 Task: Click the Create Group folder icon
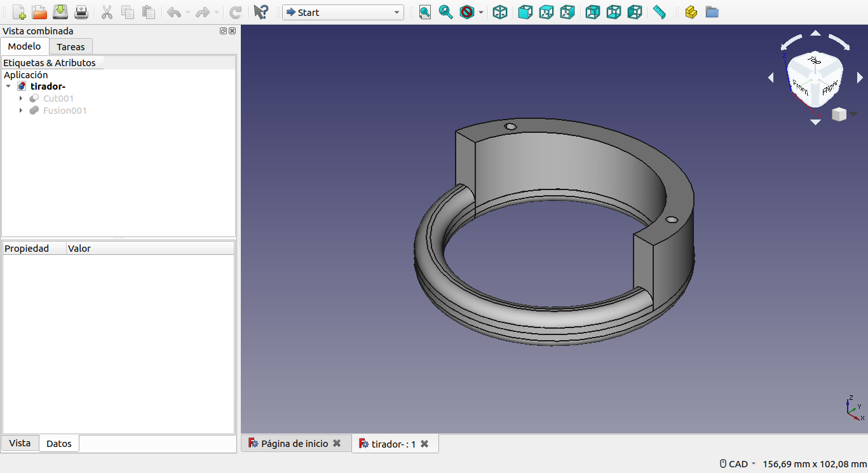[712, 12]
